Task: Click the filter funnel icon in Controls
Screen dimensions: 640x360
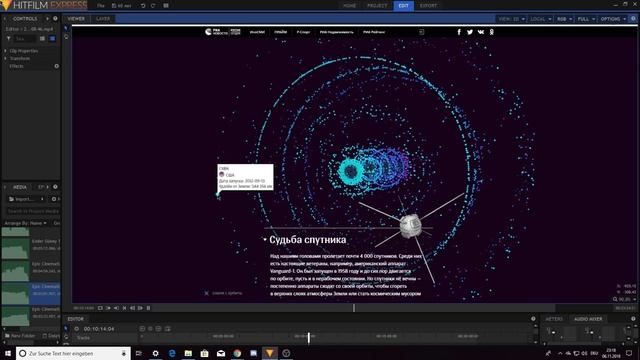Action: [x=8, y=39]
